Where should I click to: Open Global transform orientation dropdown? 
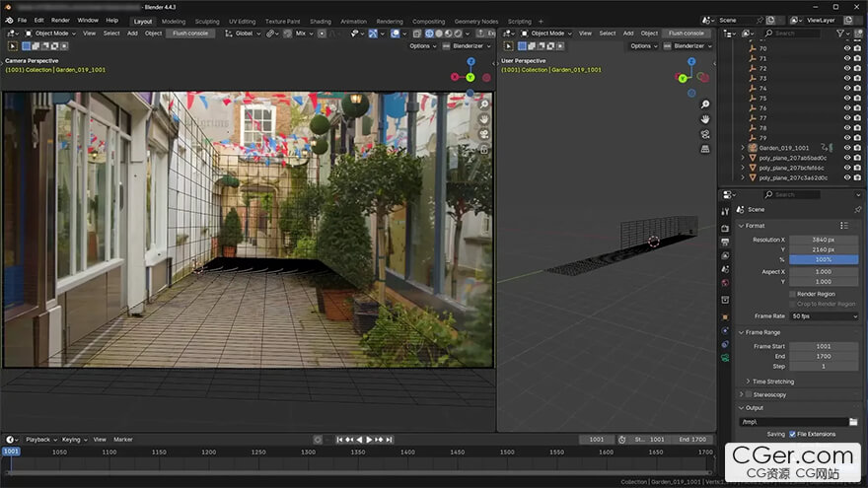pos(243,34)
